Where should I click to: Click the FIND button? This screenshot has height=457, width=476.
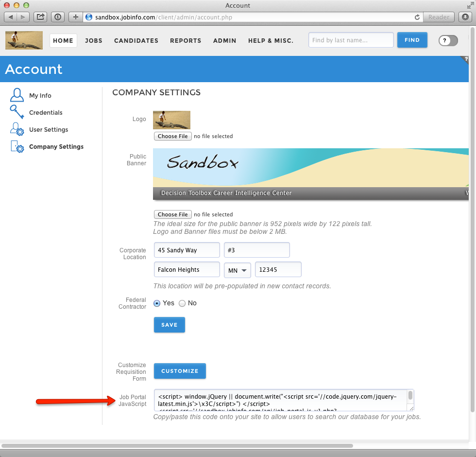tap(412, 40)
